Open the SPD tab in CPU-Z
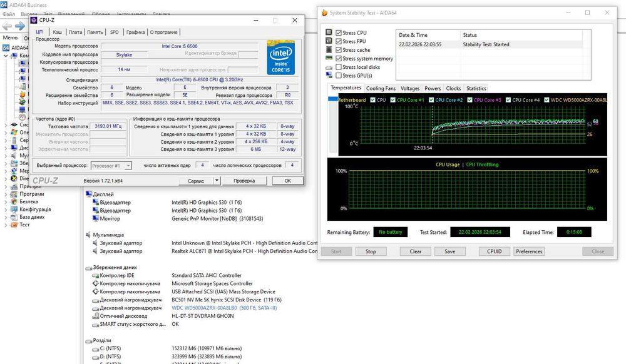The image size is (626, 364). coord(114,32)
